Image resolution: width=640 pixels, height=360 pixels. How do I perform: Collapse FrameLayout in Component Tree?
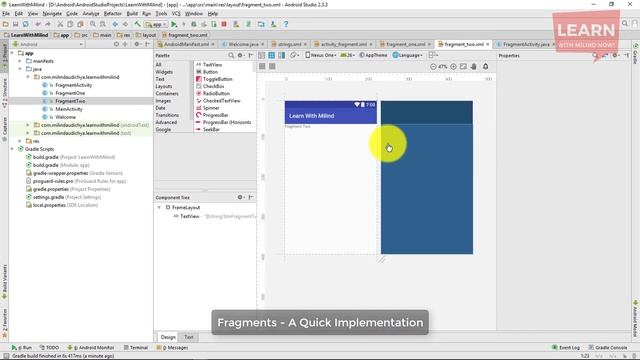[159, 207]
